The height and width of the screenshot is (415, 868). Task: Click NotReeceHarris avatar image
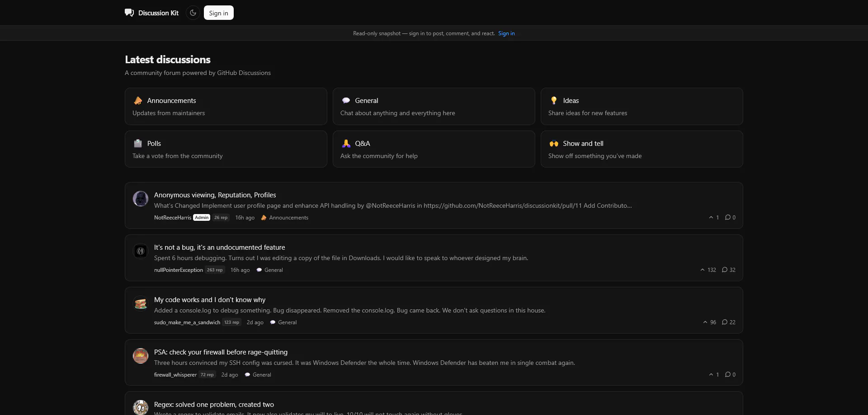point(141,199)
